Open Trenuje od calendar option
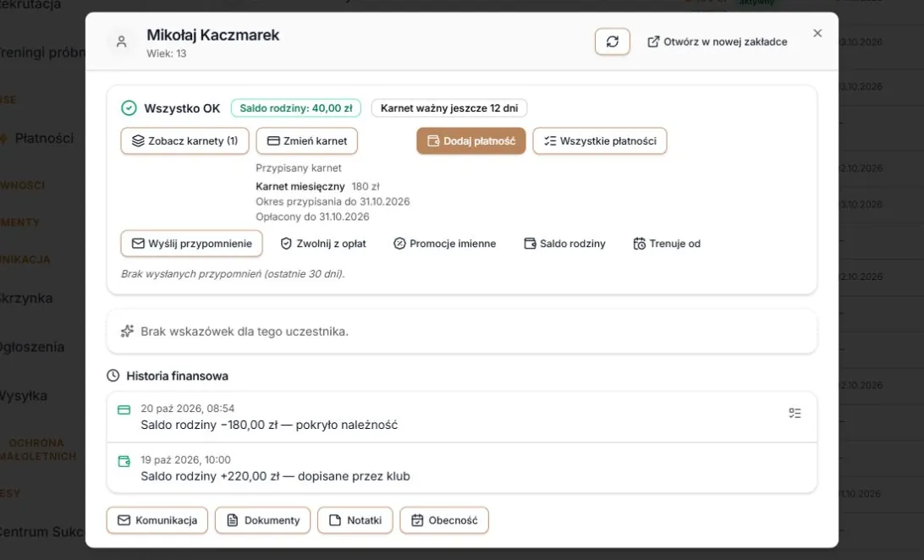This screenshot has height=560, width=924. coord(667,244)
